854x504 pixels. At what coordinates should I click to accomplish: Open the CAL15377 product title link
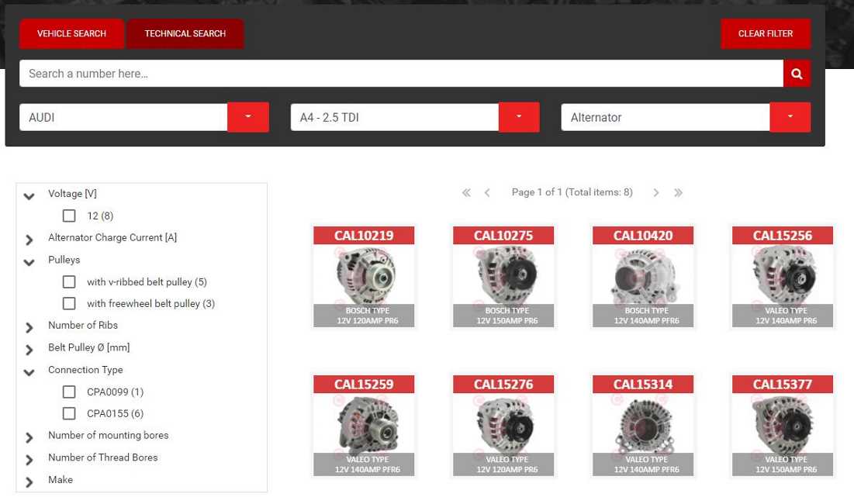782,384
